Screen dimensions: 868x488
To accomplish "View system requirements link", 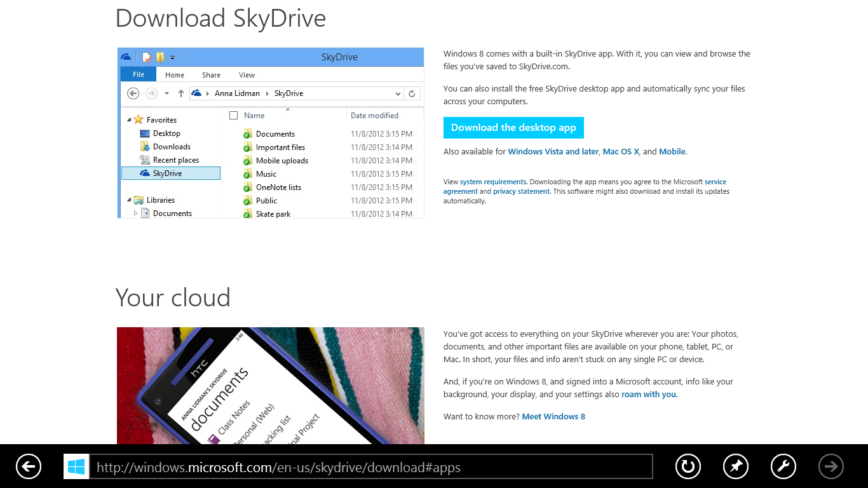I will pyautogui.click(x=493, y=182).
